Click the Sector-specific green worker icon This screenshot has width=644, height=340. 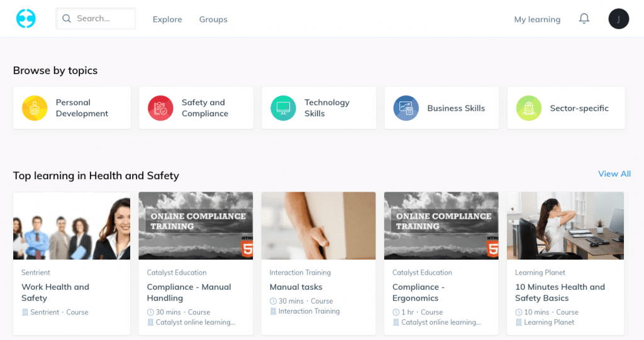pos(528,108)
